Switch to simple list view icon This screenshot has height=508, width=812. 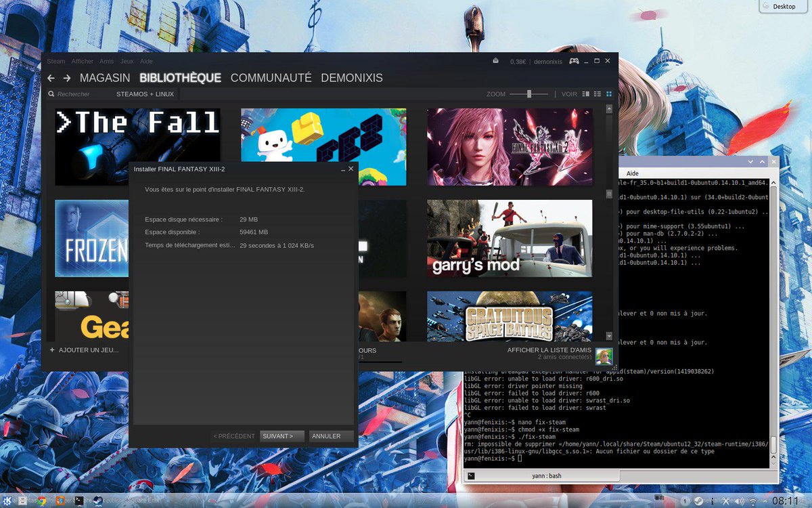pos(597,94)
